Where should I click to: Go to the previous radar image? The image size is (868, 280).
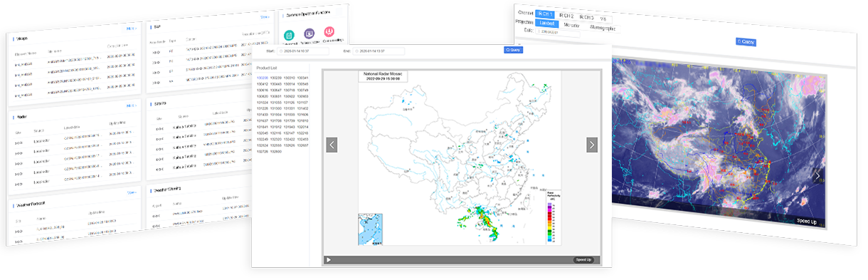(332, 145)
